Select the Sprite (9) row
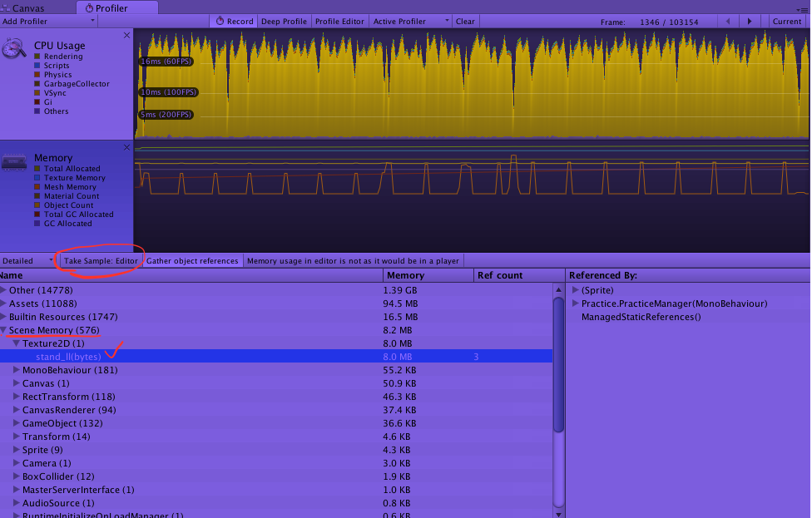The height and width of the screenshot is (518, 812). point(276,450)
